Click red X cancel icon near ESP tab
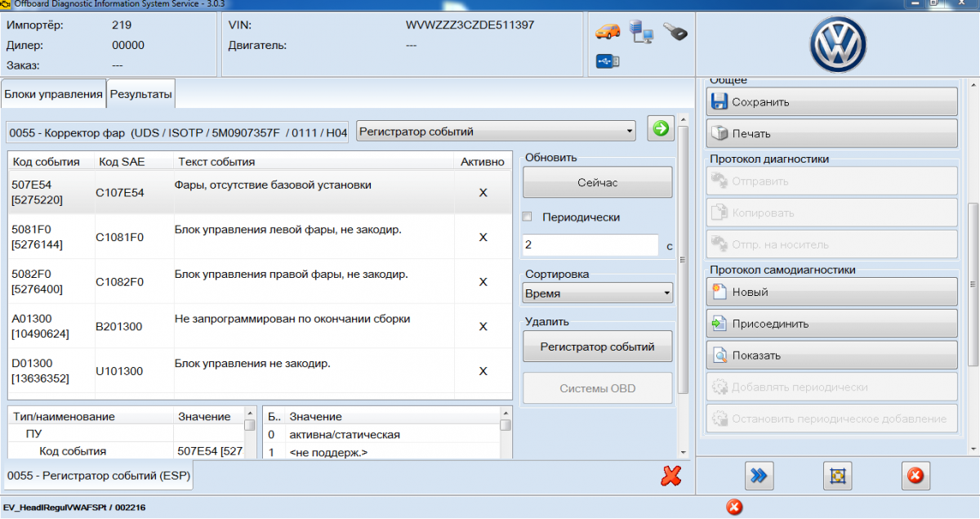This screenshot has height=519, width=980. (x=671, y=475)
